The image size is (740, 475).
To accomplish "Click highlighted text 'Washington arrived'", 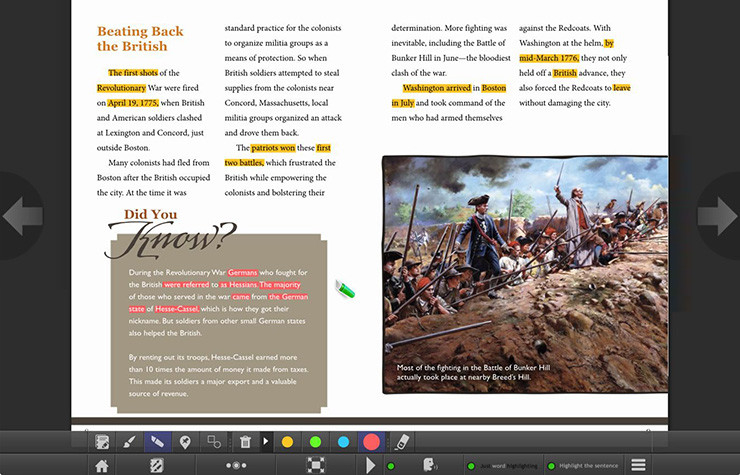I will coord(437,88).
